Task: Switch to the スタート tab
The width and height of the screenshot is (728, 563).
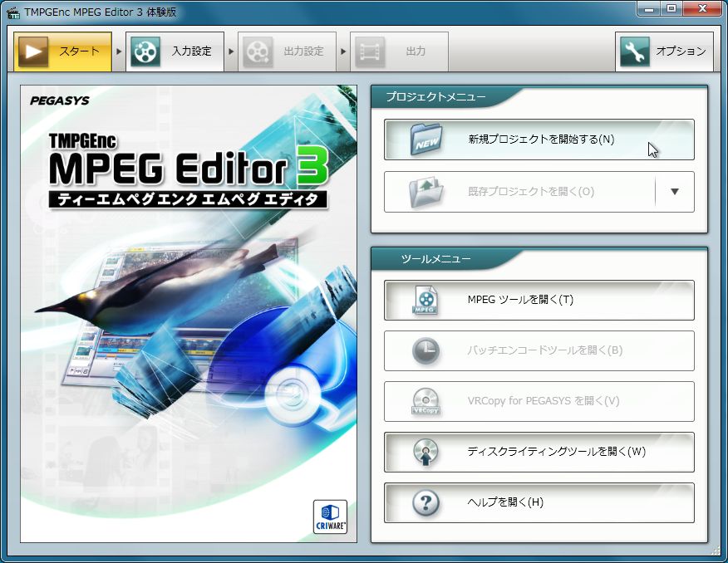Action: pyautogui.click(x=62, y=51)
